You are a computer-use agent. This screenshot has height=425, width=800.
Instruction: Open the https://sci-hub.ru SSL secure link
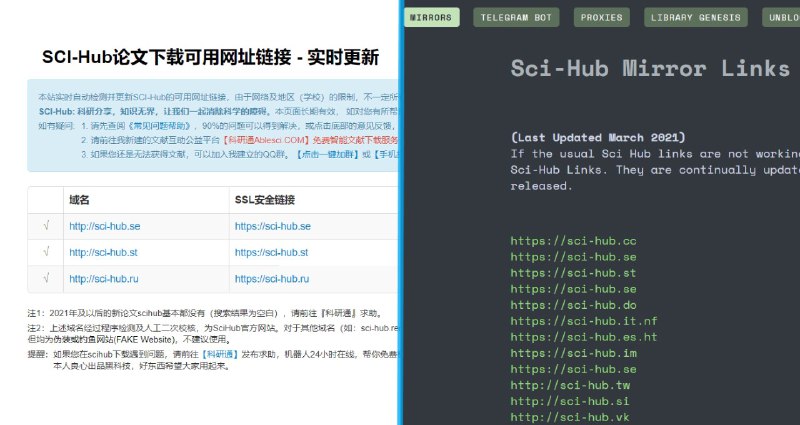(272, 278)
